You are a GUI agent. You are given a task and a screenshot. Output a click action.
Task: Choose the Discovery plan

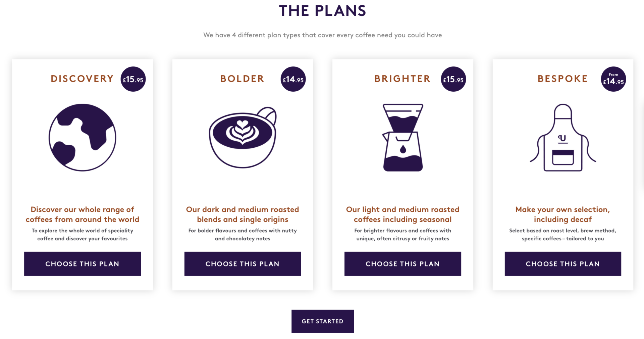[83, 264]
